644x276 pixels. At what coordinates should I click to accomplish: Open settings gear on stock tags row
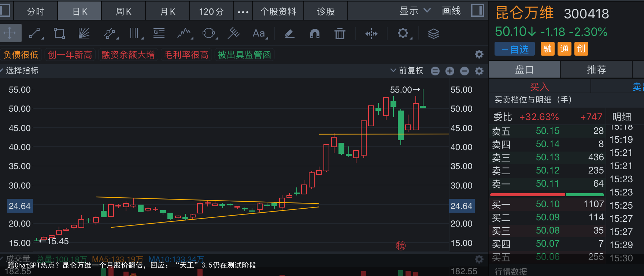[479, 55]
